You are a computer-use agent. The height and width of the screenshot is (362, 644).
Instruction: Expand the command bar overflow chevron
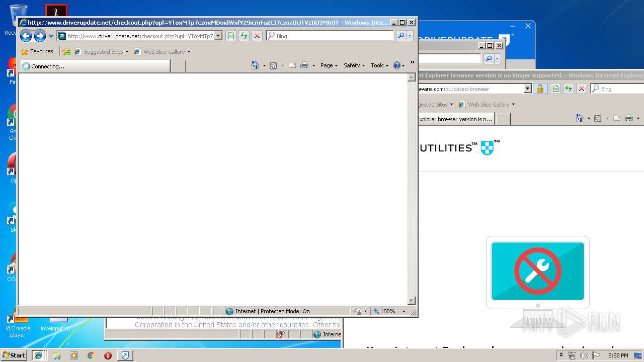413,62
